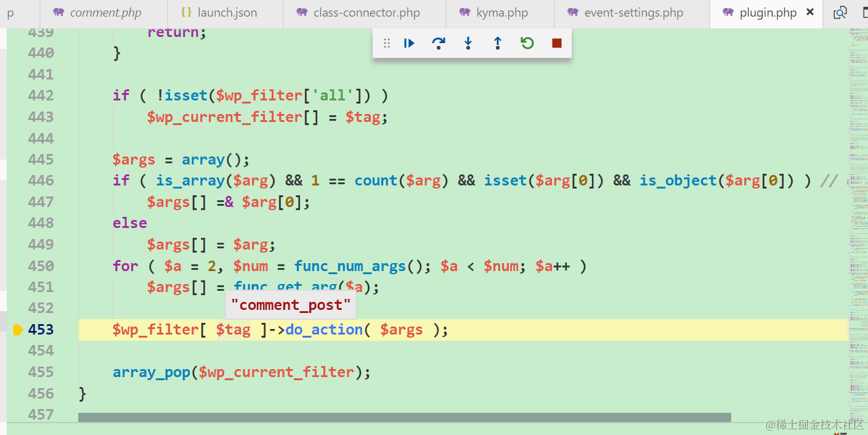Step out with the up-arrow debug icon
868x435 pixels.
pyautogui.click(x=498, y=43)
